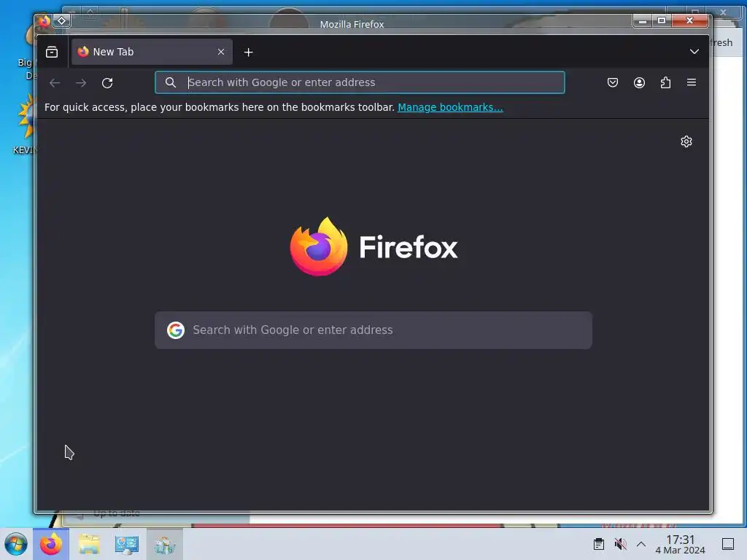Open the system settings taskbar icon
Screen dimensions: 747x560
tap(127, 544)
